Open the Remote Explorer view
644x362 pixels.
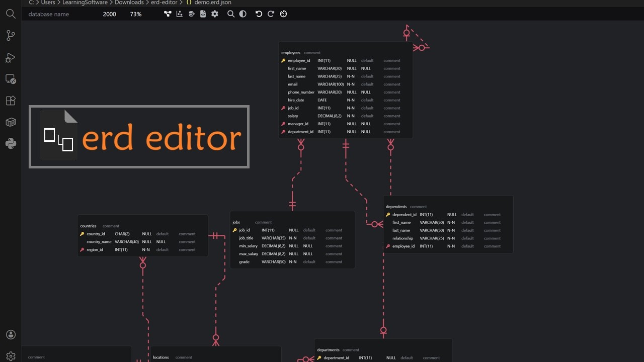click(11, 79)
